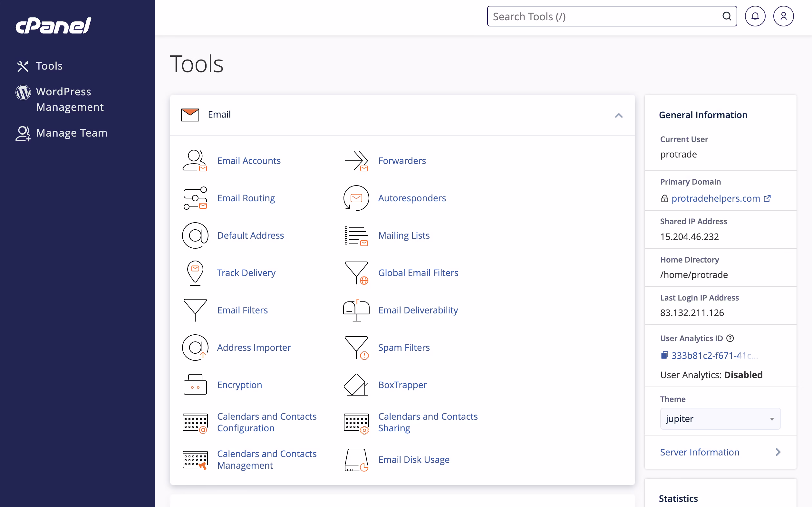
Task: Copy the User Analytics ID
Action: click(664, 355)
